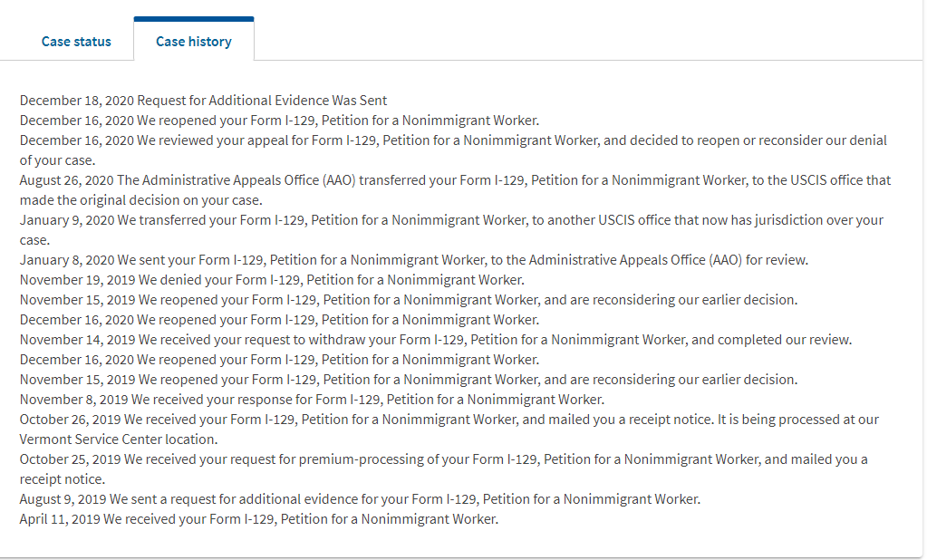927x560 pixels.
Task: Click the August 26, 2020 Administrative Appeals Office transfer entry
Action: pos(455,189)
